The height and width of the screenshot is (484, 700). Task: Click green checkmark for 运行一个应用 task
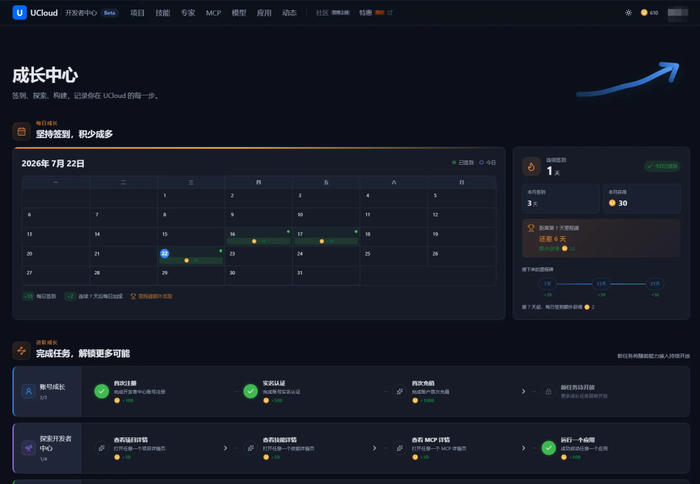[548, 448]
